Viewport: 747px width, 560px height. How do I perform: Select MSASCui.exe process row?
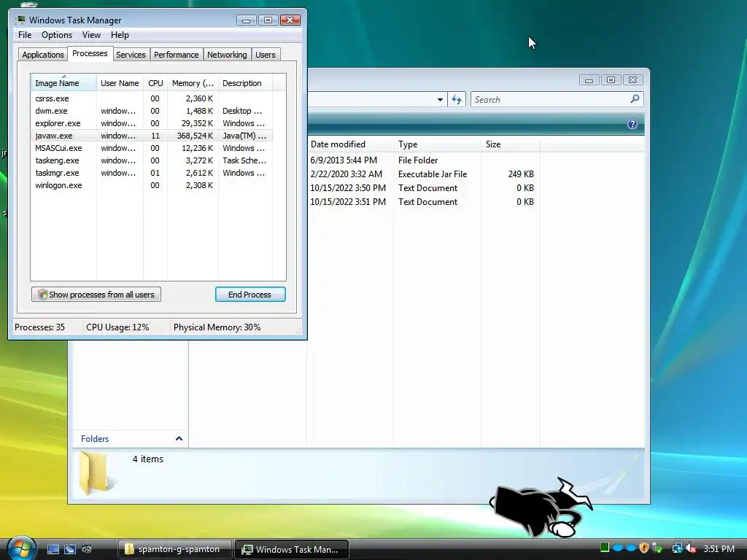152,148
